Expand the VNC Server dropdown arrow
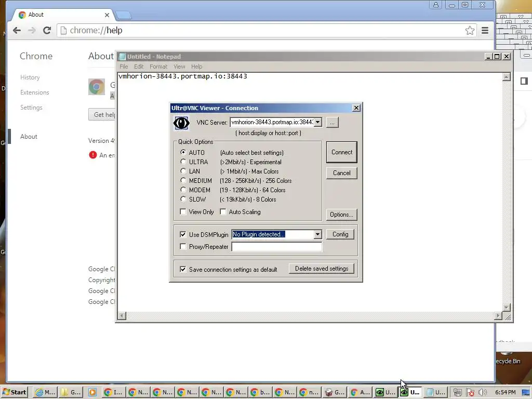 click(317, 122)
